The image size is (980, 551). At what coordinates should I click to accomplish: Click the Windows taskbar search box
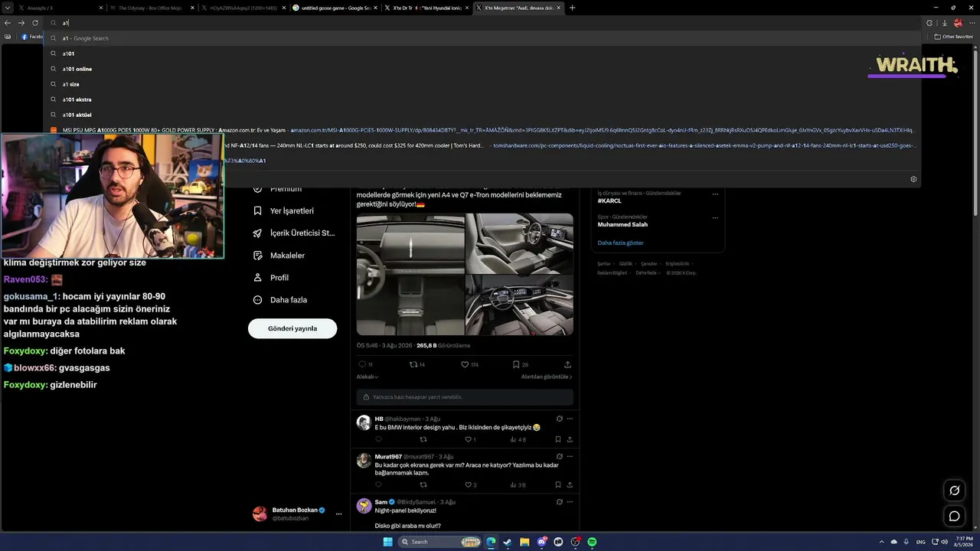440,542
